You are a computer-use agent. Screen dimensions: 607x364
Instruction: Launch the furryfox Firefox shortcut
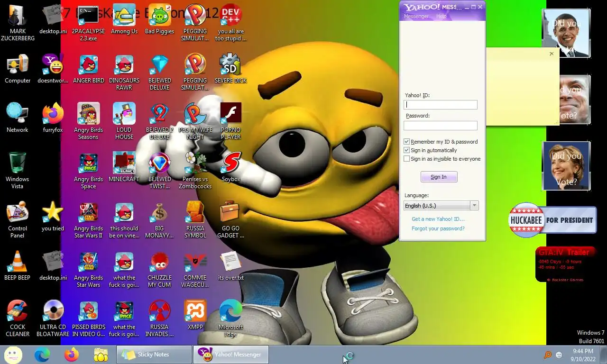coord(53,114)
